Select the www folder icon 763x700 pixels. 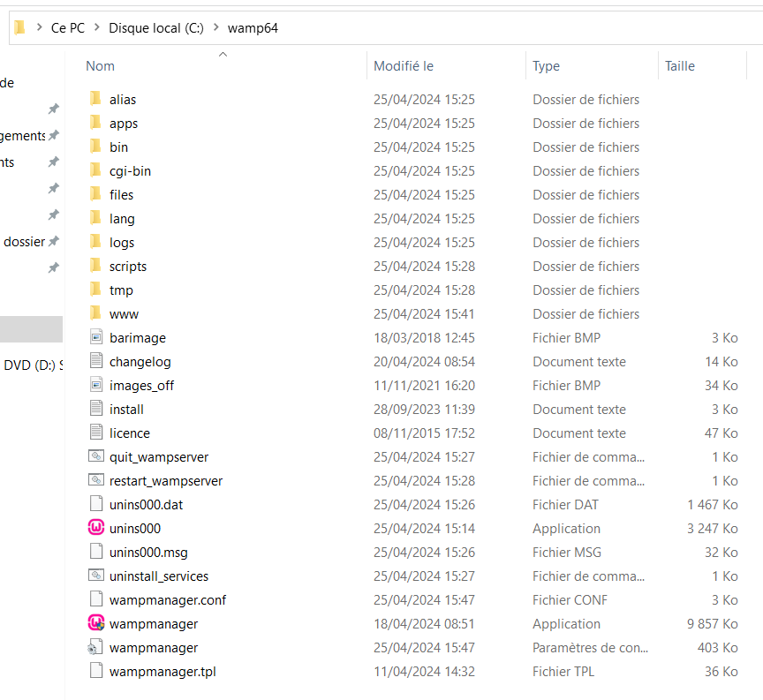pyautogui.click(x=96, y=313)
